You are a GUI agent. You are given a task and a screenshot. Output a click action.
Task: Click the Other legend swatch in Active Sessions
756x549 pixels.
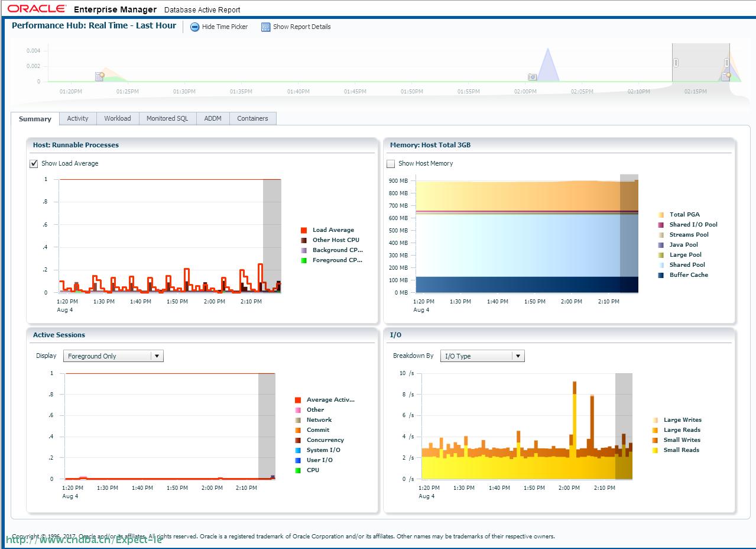point(298,410)
